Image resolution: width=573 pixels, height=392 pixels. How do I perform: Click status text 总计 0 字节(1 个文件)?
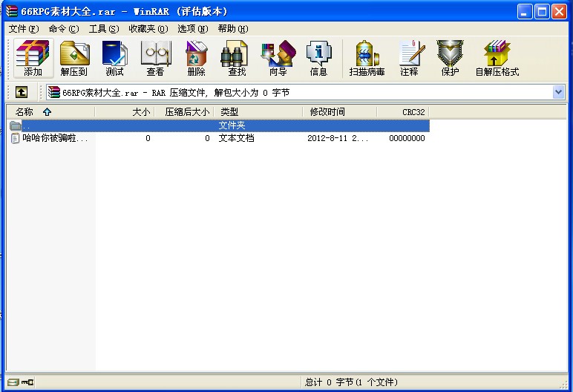(351, 382)
